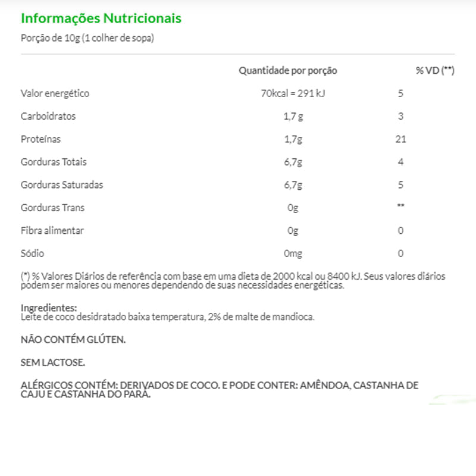Viewport: 476px width, 476px height.
Task: Click the '0mg' sodium amount
Action: click(x=293, y=253)
